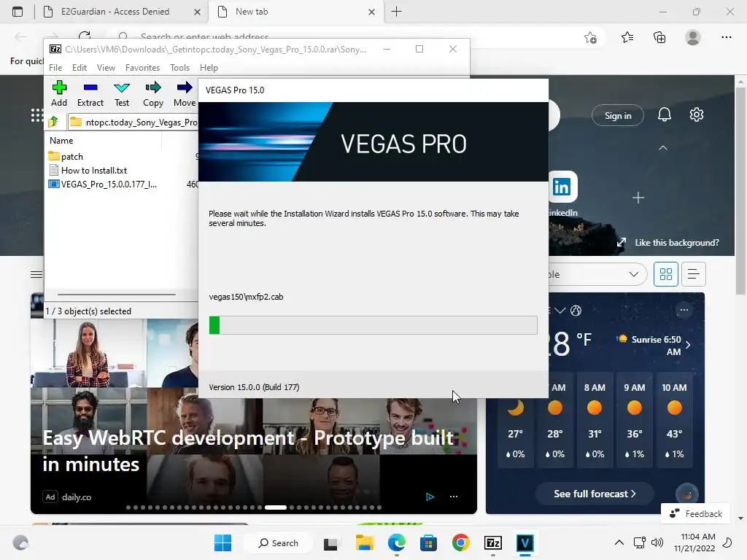Open the 7-Zip File menu
This screenshot has width=747, height=560.
pyautogui.click(x=55, y=68)
